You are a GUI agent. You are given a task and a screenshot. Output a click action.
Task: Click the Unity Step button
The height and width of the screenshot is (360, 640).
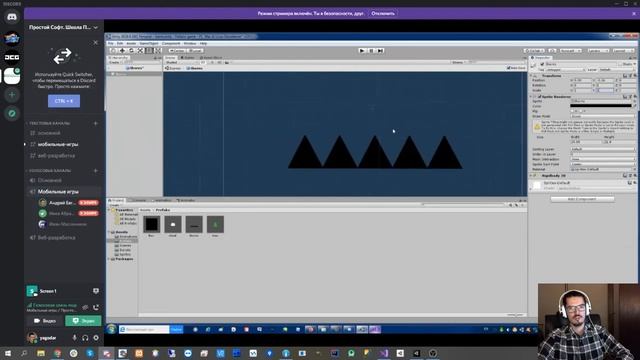pos(380,51)
